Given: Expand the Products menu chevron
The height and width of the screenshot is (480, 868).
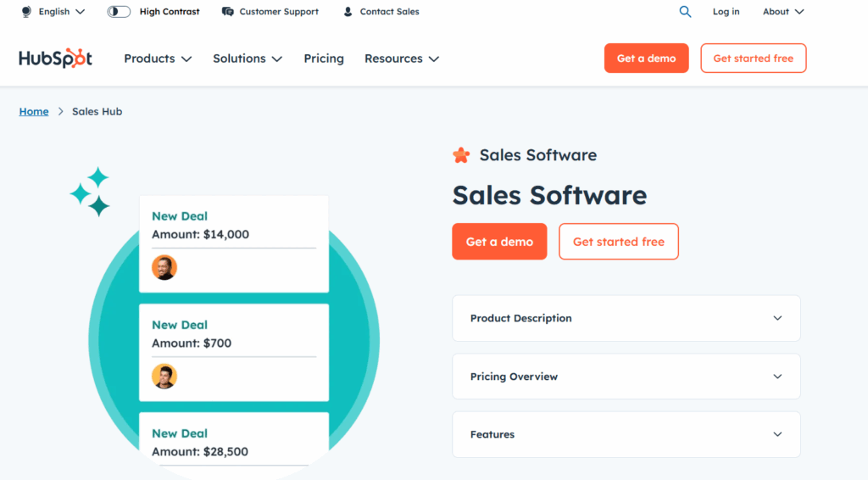Looking at the screenshot, I should click(x=187, y=59).
